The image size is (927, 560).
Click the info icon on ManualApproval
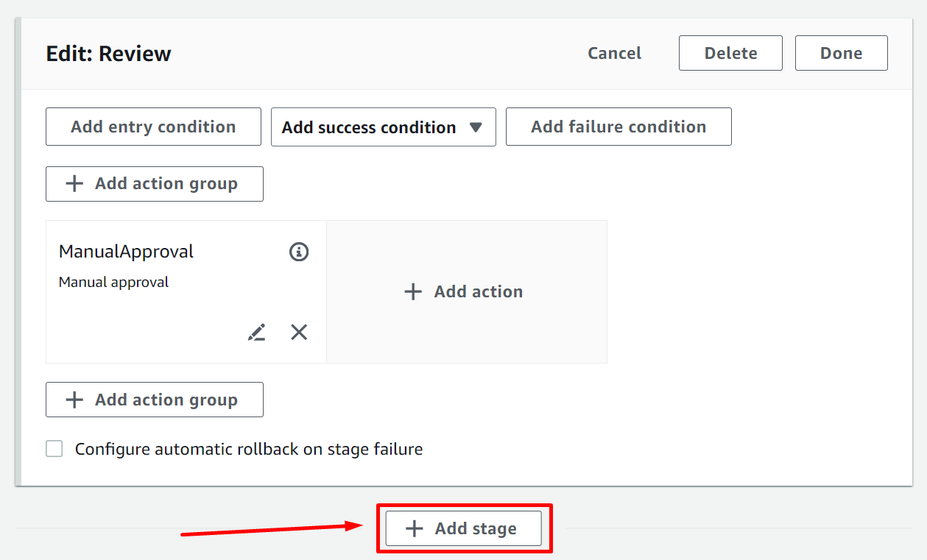click(299, 252)
